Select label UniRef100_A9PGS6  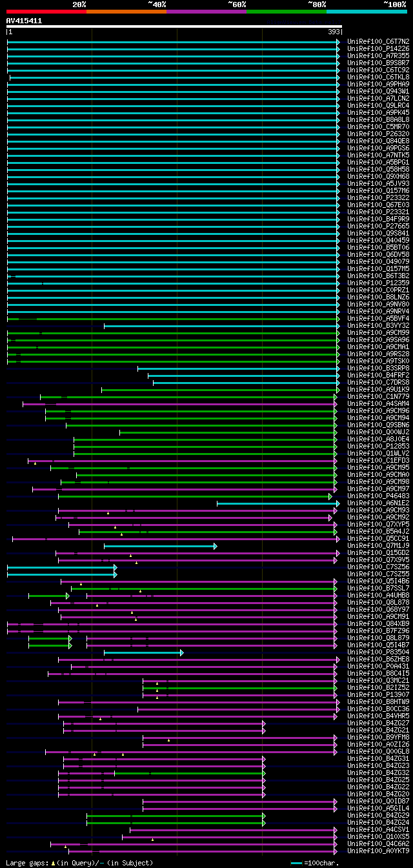(x=378, y=148)
